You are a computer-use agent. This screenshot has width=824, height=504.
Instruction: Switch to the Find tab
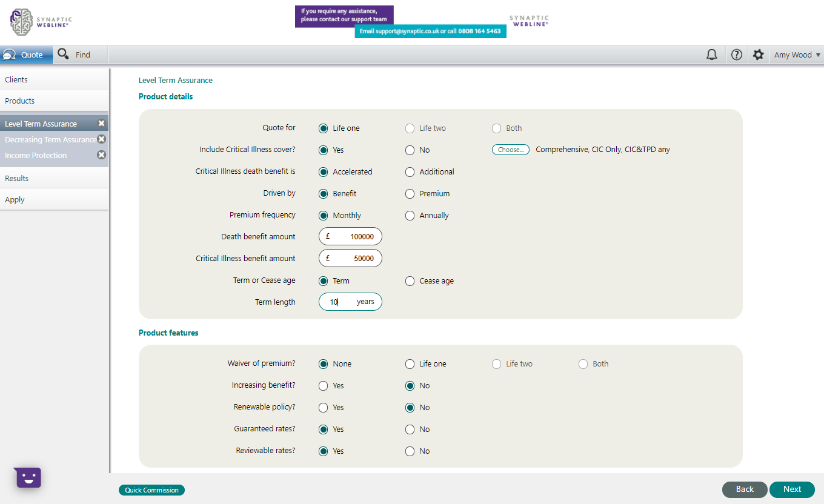click(81, 55)
